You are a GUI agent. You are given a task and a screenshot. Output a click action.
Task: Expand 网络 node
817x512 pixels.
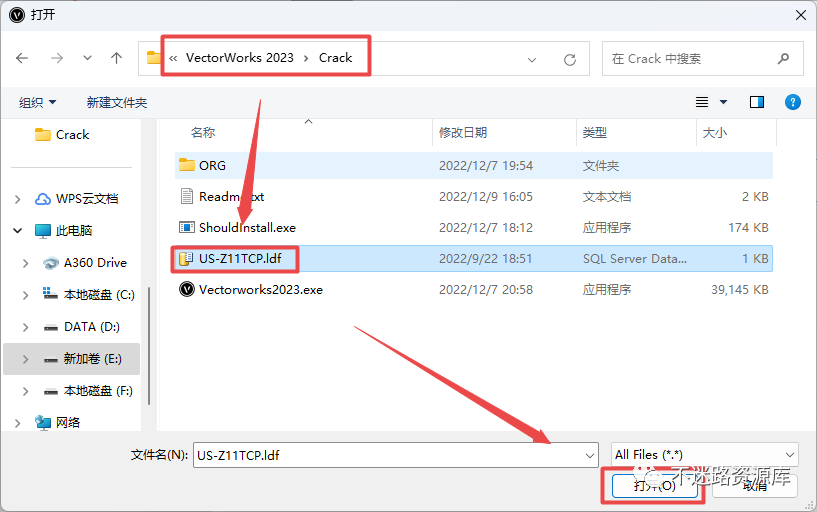[x=18, y=423]
